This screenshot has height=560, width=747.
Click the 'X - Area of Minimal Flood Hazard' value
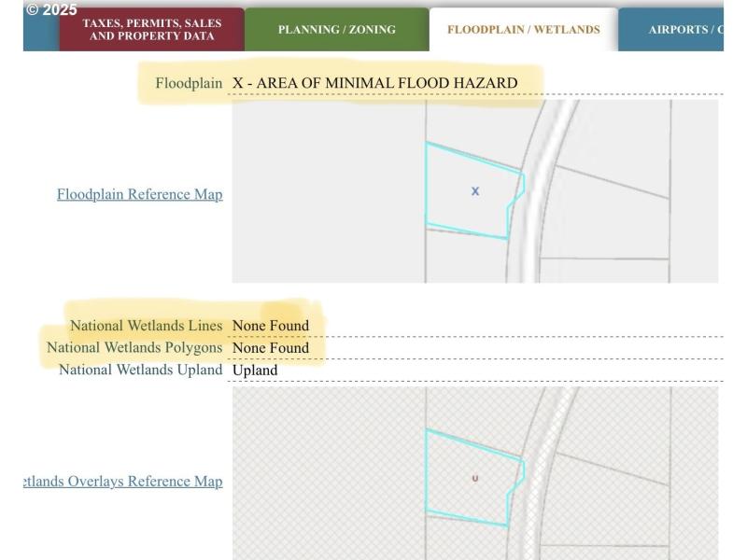point(374,83)
